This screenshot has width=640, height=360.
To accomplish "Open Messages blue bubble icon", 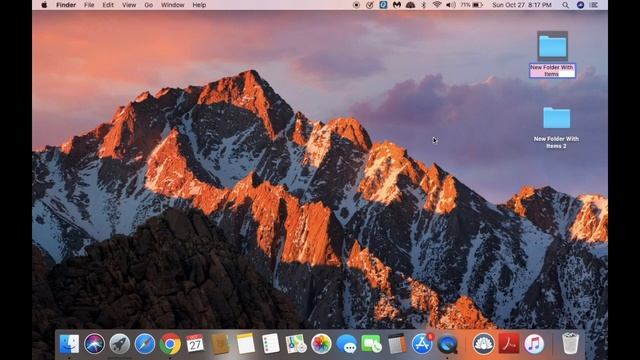I will 347,344.
